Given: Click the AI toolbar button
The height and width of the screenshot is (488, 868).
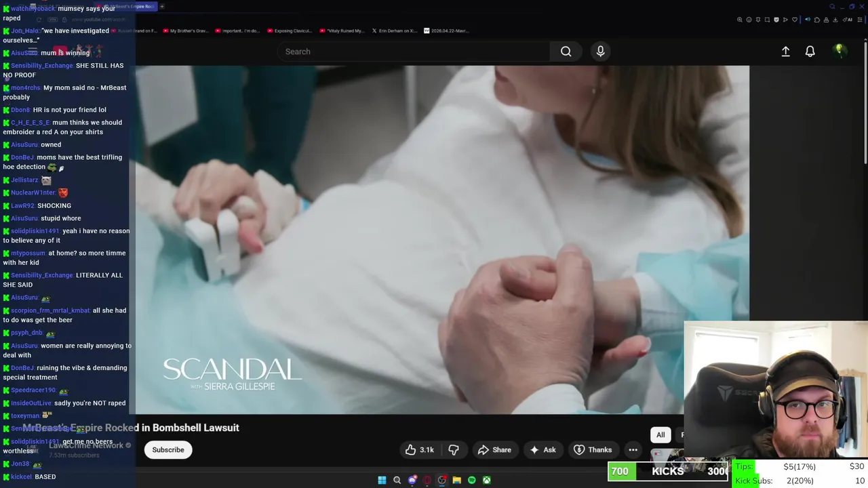Looking at the screenshot, I should pyautogui.click(x=848, y=20).
